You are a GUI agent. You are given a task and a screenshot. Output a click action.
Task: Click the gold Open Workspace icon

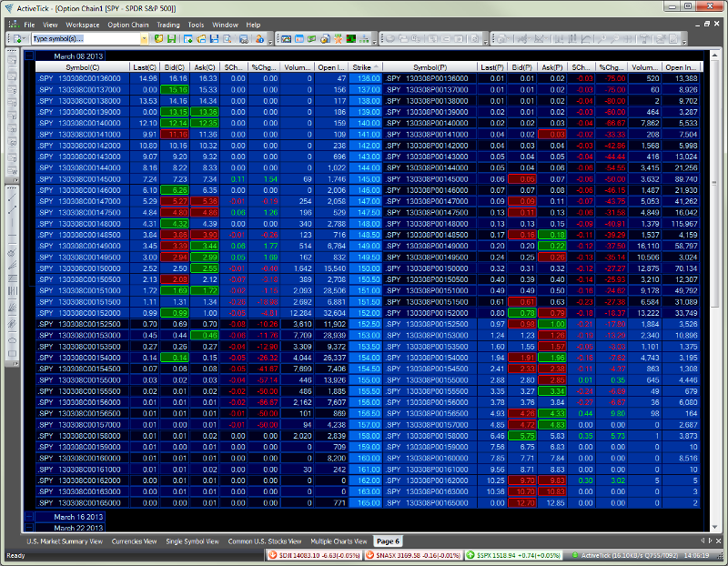pos(158,39)
